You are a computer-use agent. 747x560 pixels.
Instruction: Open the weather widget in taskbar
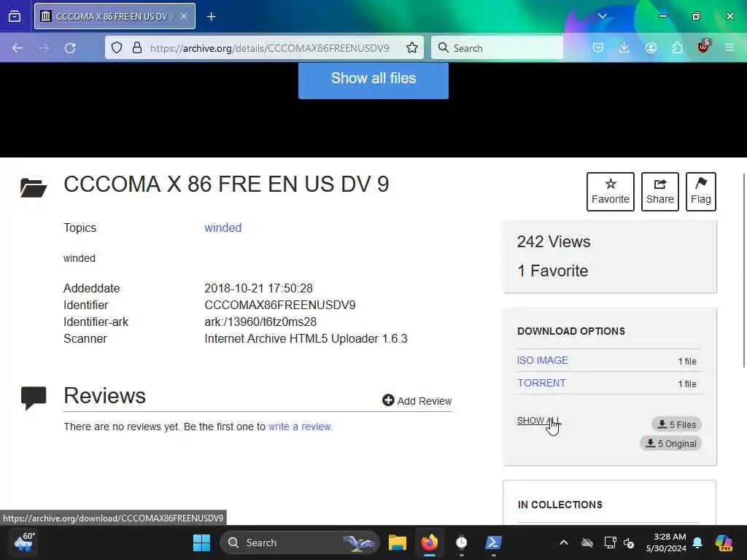tap(24, 542)
